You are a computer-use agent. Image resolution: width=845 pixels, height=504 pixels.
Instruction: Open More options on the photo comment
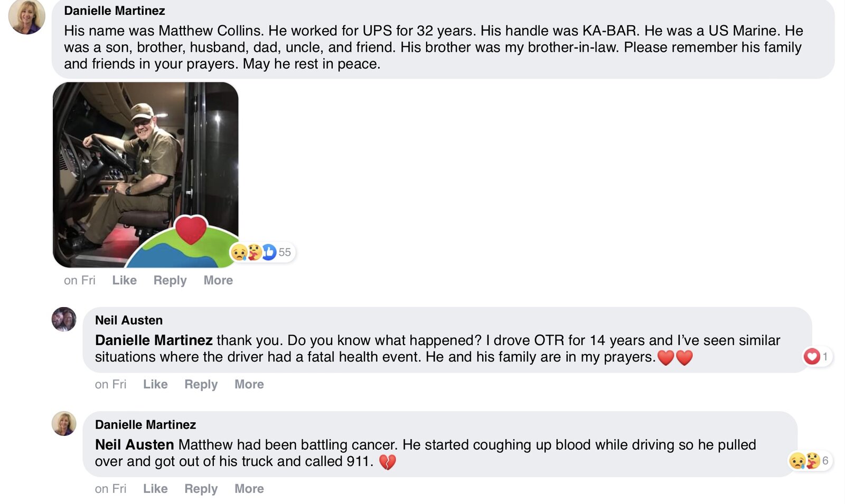point(218,280)
